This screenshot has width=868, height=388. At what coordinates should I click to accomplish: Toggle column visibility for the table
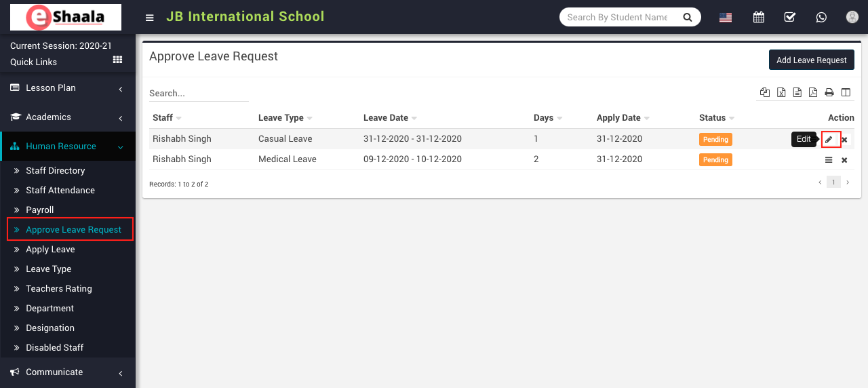tap(846, 93)
